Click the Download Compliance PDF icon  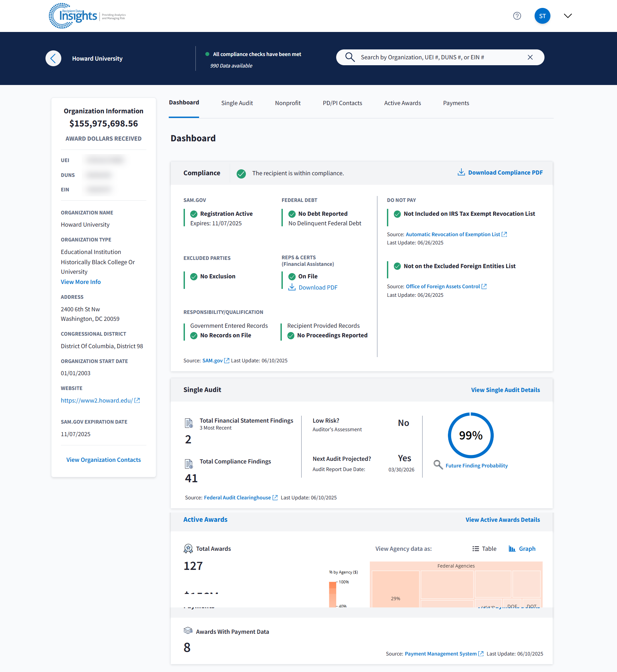[461, 172]
